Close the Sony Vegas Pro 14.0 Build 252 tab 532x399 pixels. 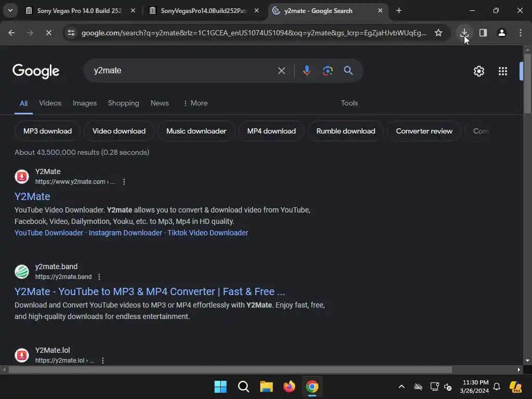[133, 10]
